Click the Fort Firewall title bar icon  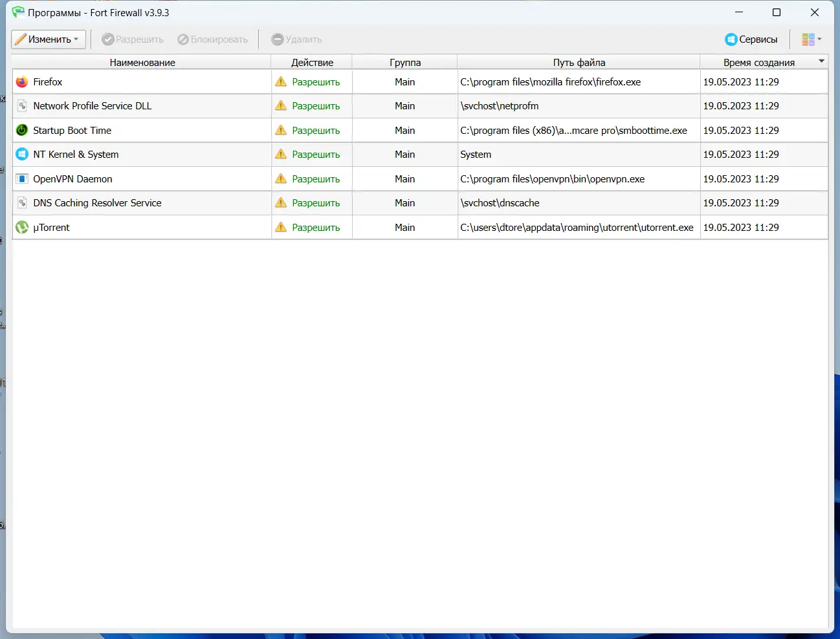pos(18,12)
